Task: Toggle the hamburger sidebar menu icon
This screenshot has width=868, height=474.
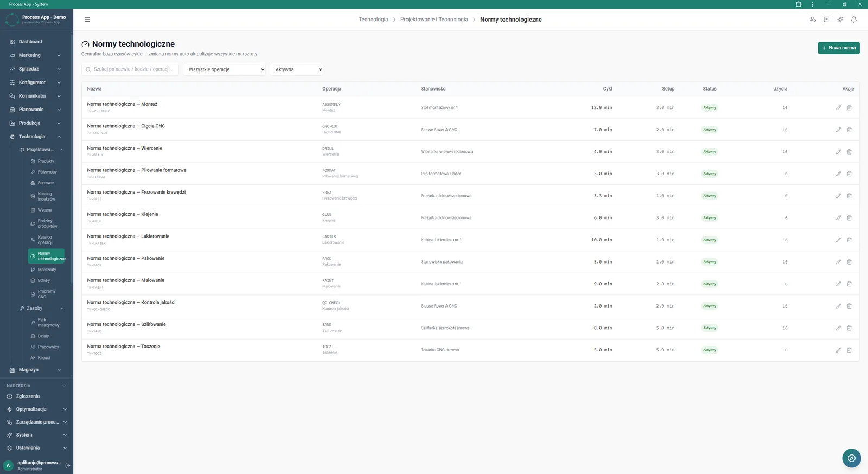Action: tap(87, 20)
